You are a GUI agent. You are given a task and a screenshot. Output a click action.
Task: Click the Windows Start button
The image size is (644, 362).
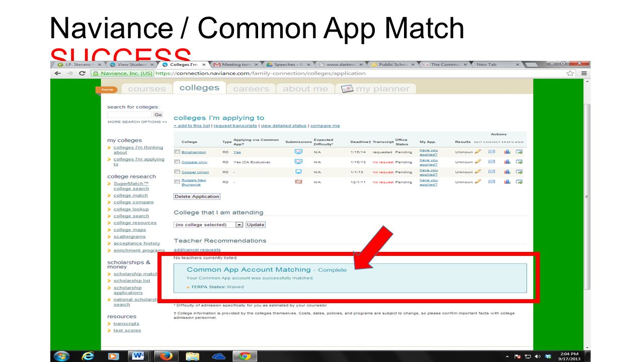(61, 356)
